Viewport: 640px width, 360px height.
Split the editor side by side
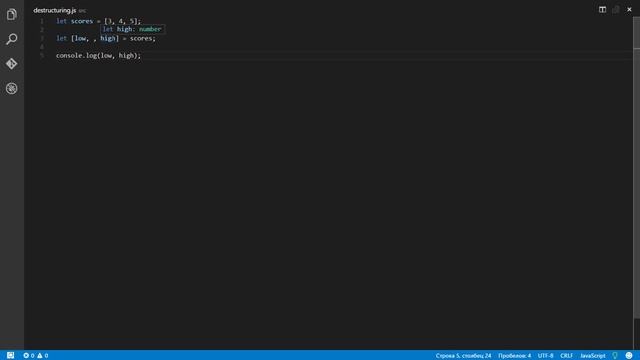pyautogui.click(x=602, y=9)
